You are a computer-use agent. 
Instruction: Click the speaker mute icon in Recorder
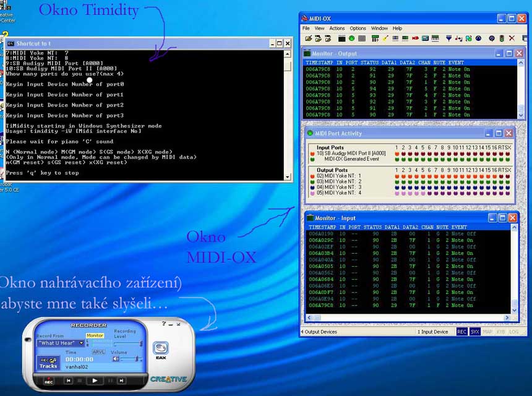tap(116, 359)
